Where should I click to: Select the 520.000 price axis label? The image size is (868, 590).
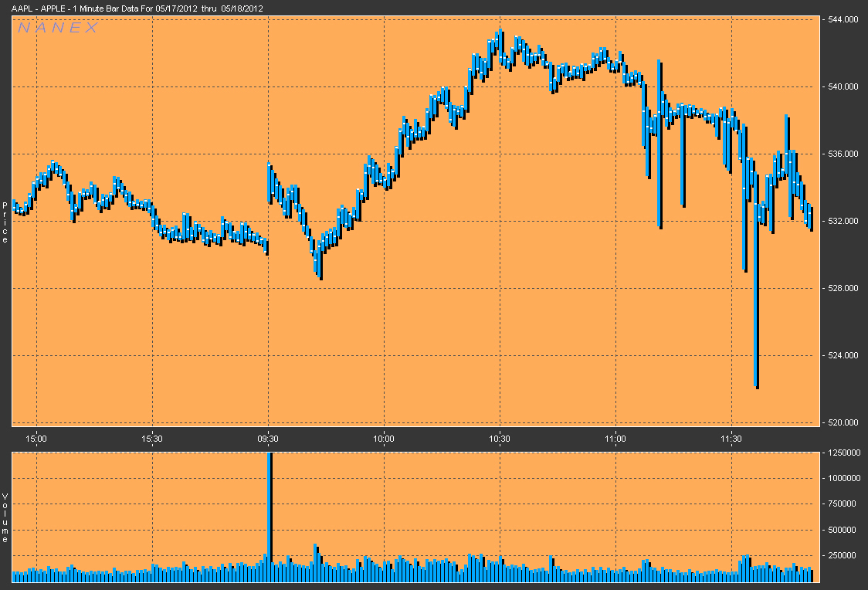(840, 422)
